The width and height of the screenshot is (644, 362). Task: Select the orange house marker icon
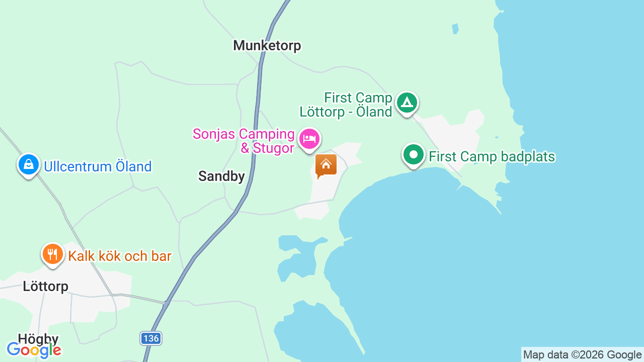click(326, 166)
